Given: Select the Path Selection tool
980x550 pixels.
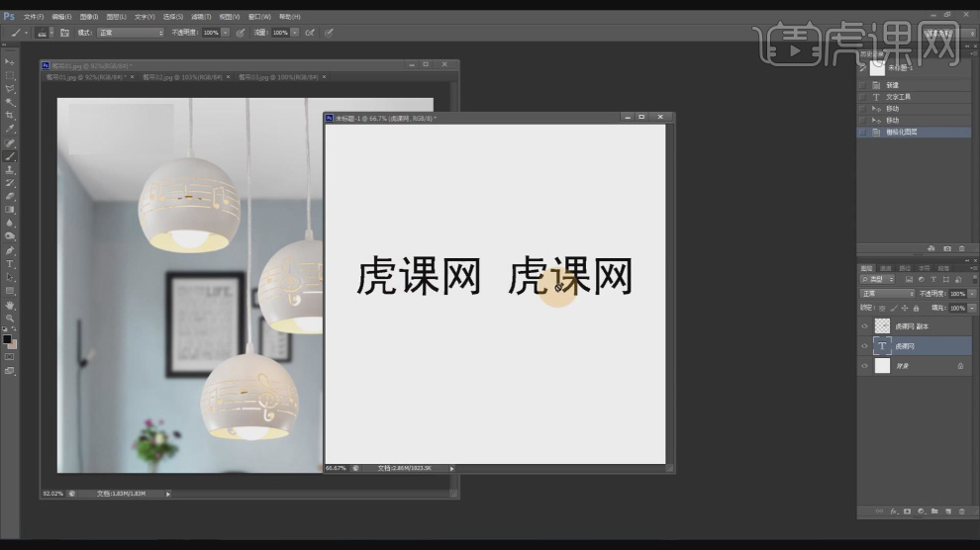Looking at the screenshot, I should (x=9, y=277).
